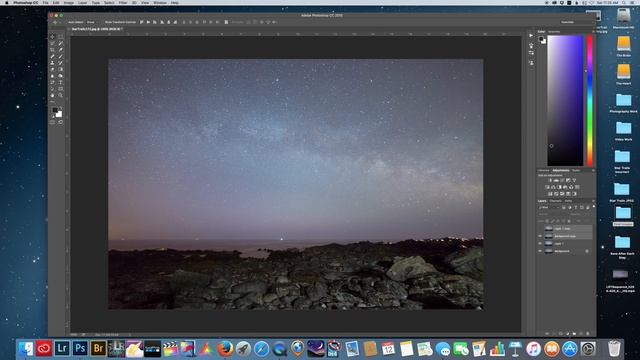Show the Layer 1 copy layer
This screenshot has width=640, height=360.
tap(540, 229)
